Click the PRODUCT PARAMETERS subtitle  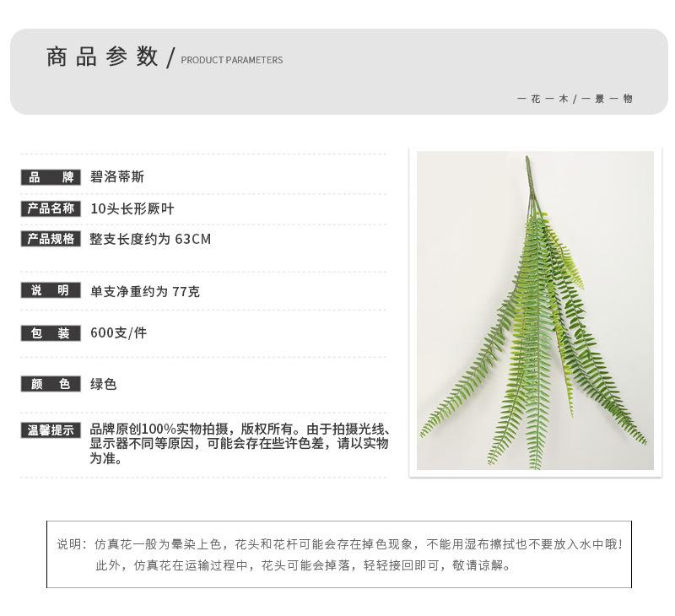coord(231,60)
